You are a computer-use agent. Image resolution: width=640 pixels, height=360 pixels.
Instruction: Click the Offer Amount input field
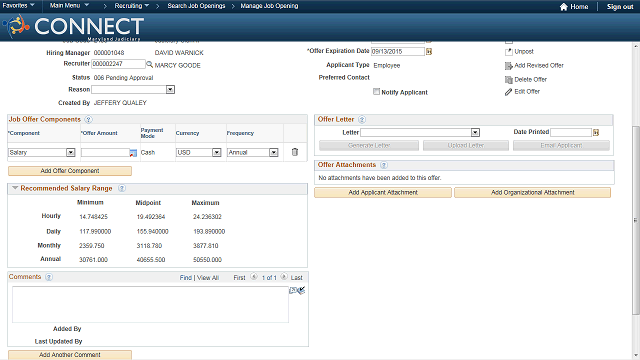(105, 152)
